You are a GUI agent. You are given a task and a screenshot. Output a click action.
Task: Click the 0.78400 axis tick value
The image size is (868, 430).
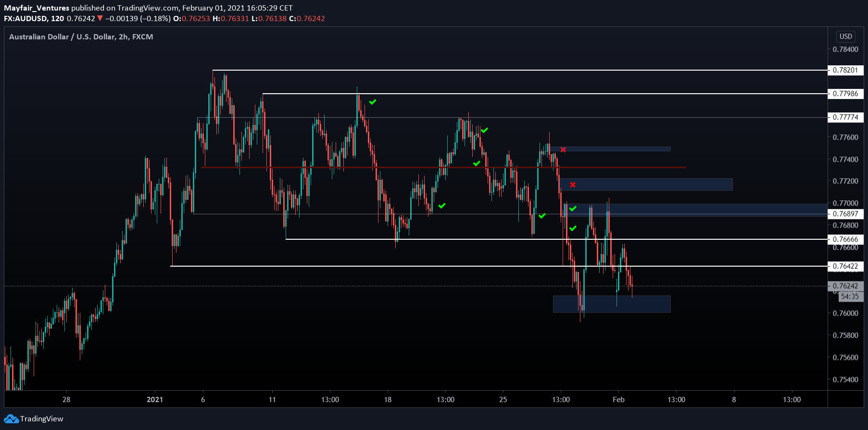[x=845, y=49]
